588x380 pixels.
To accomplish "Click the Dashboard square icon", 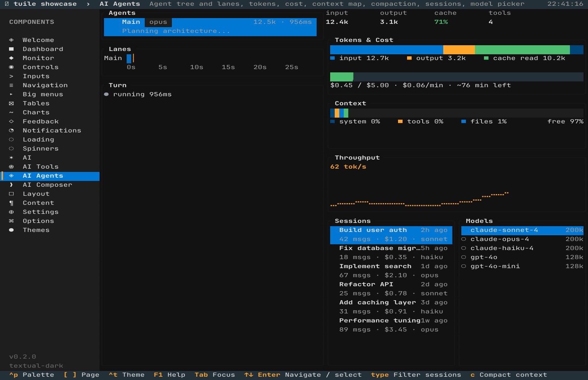I will (x=12, y=49).
